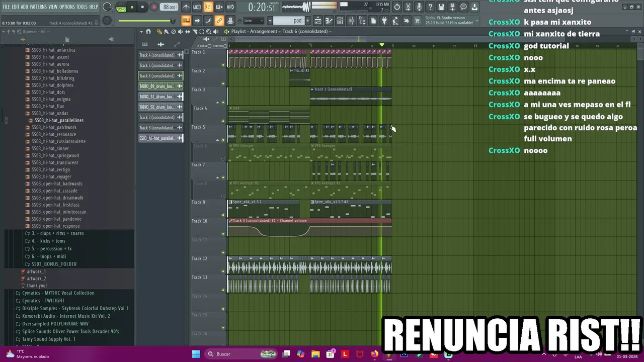
Task: Open the PATTERNS menu
Action: pos(38,7)
